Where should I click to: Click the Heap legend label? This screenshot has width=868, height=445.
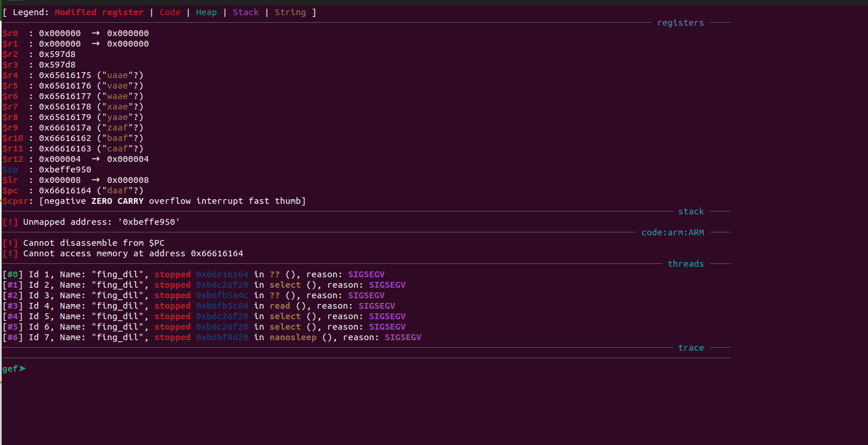(x=206, y=12)
